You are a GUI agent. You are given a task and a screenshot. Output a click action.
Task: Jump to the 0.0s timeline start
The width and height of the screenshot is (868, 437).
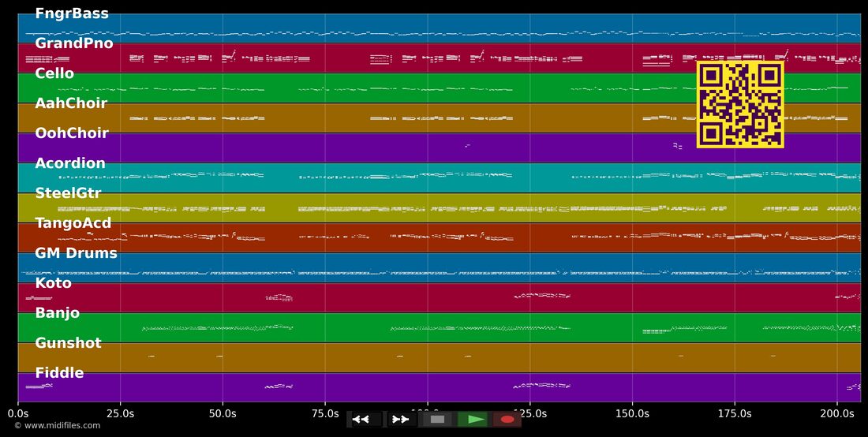17,413
